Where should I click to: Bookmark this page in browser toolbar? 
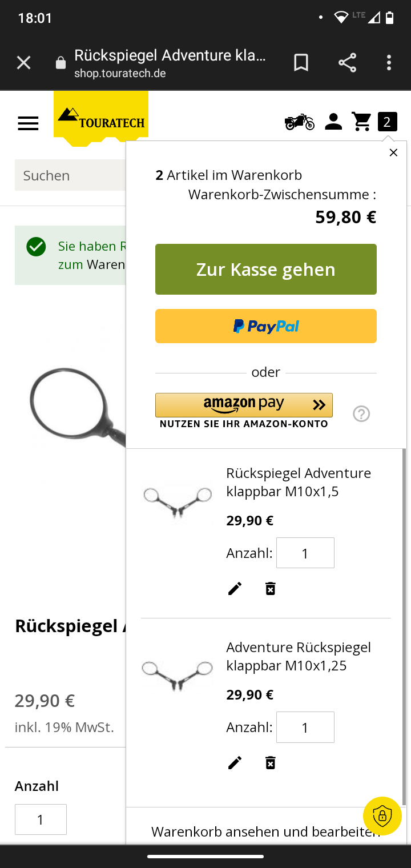click(x=301, y=62)
